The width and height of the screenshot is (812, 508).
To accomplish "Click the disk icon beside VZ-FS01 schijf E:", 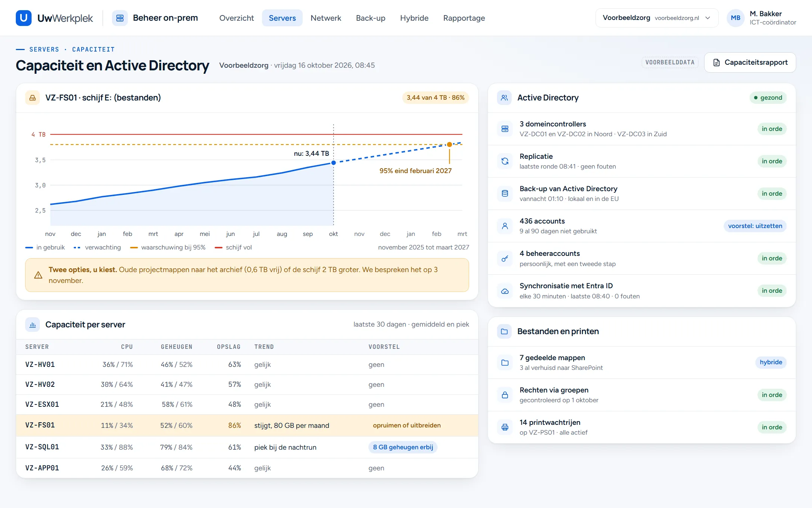I will [x=33, y=98].
